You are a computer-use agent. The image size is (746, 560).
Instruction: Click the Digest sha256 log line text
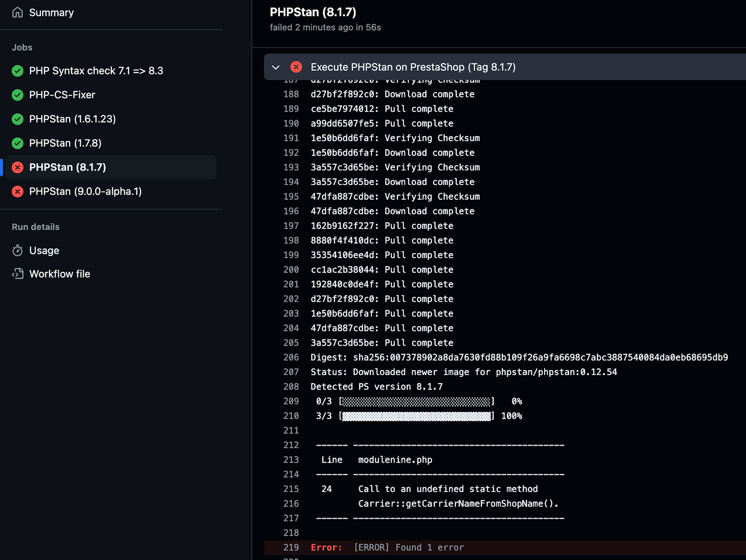pyautogui.click(x=519, y=357)
